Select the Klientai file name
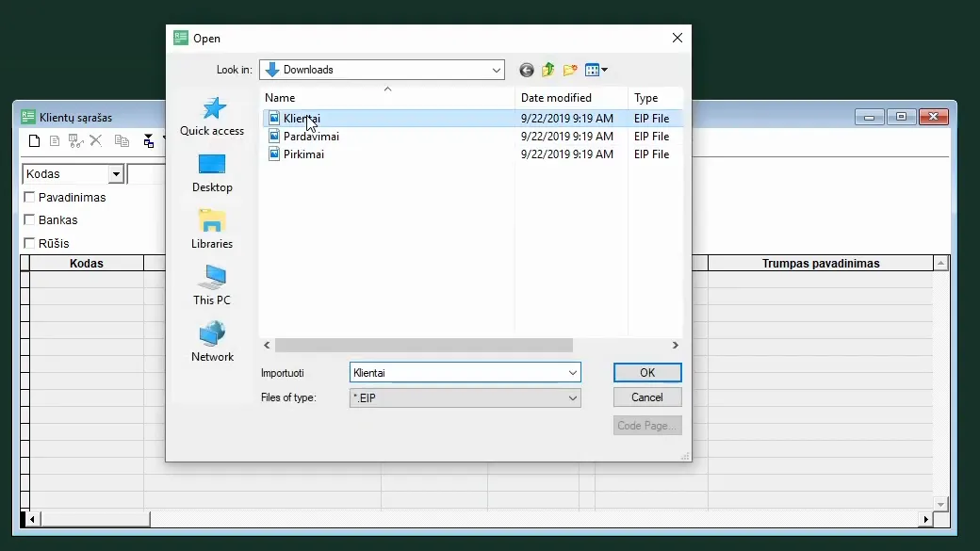The height and width of the screenshot is (551, 980). [x=302, y=118]
